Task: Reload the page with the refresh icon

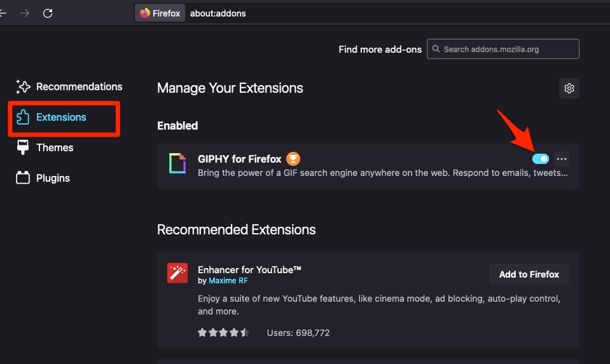Action: (48, 13)
